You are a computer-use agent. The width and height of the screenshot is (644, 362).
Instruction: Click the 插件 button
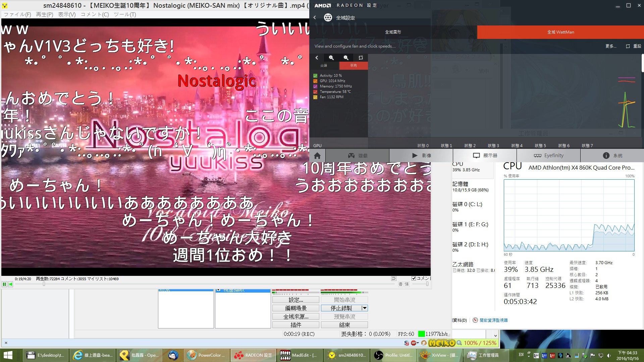[x=296, y=325]
